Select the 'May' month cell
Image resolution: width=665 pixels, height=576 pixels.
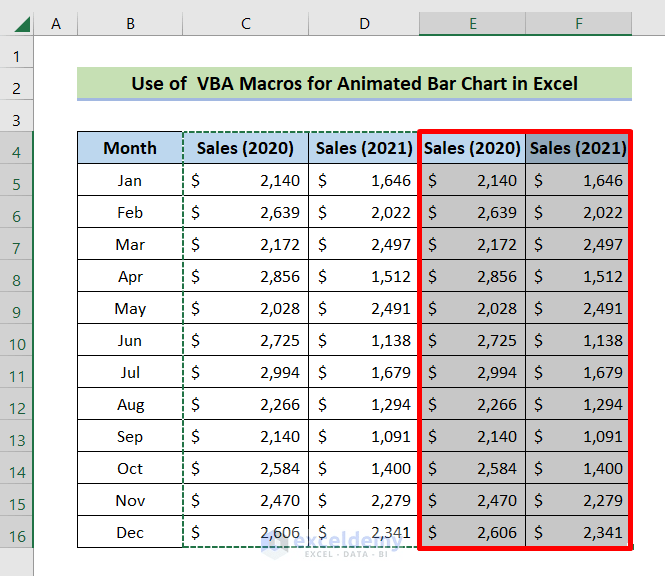point(130,308)
